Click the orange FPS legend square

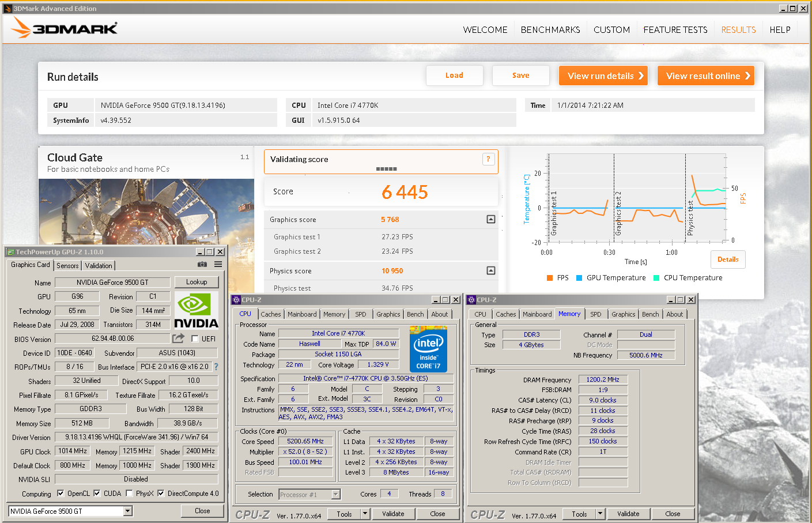click(x=550, y=278)
